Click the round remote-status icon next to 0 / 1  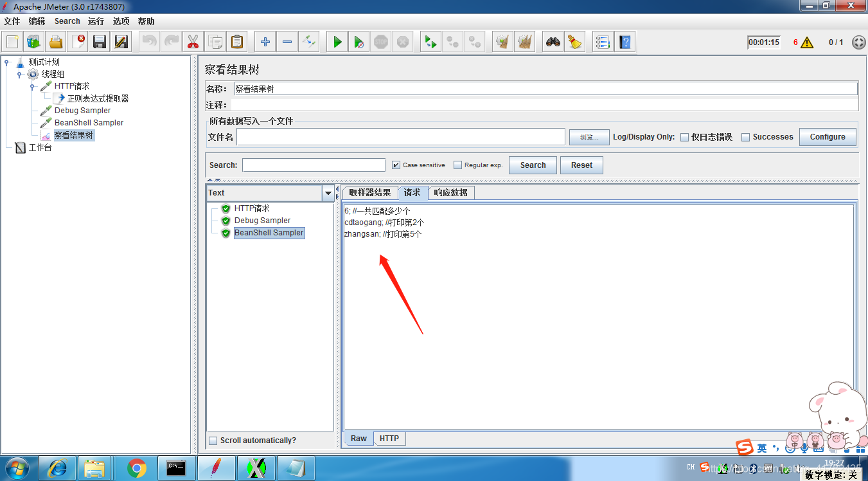pos(858,42)
